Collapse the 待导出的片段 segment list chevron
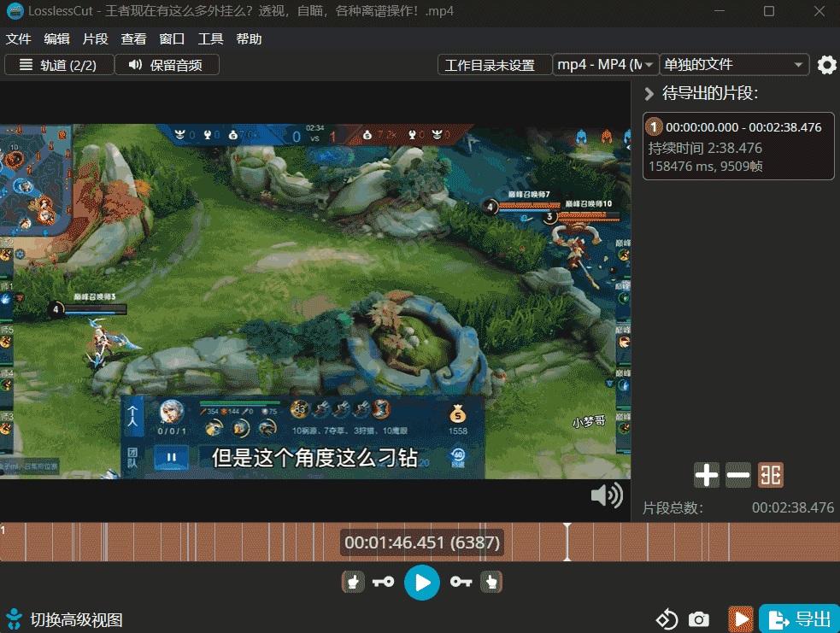 (649, 94)
